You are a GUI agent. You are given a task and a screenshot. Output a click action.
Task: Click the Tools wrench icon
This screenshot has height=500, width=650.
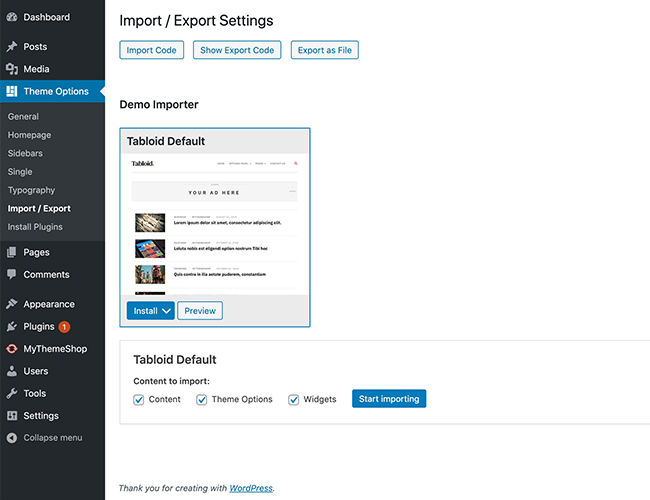(x=12, y=393)
